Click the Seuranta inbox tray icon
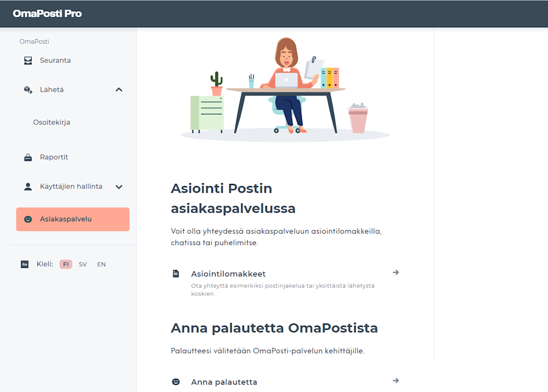 (28, 60)
